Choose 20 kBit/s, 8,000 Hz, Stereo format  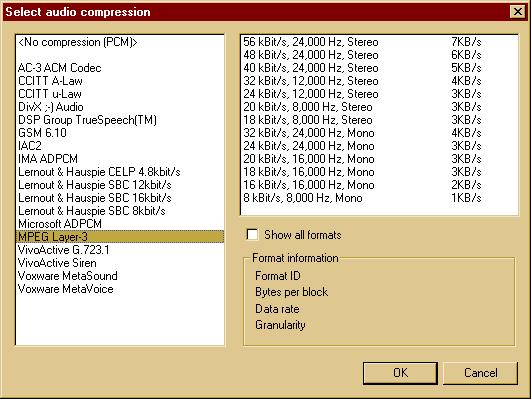pos(379,107)
